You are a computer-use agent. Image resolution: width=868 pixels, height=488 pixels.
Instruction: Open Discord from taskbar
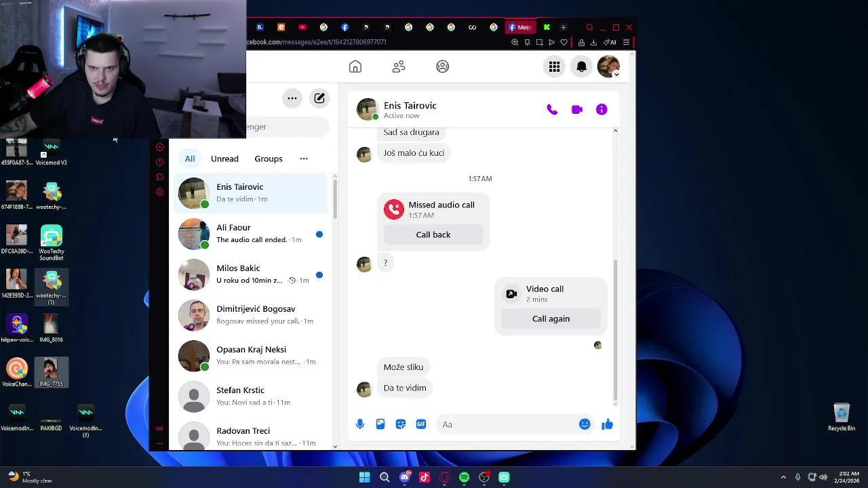pos(405,477)
